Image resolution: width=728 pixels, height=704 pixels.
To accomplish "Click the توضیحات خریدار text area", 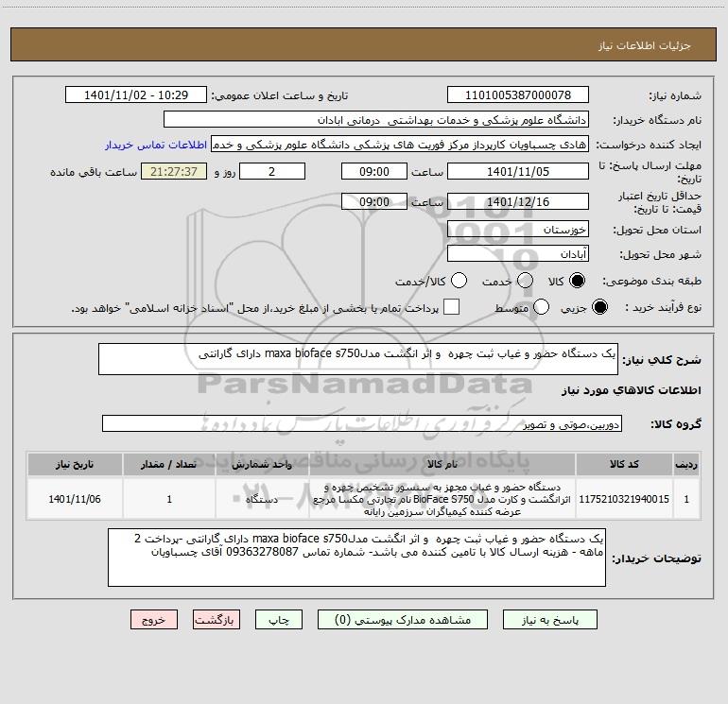I will 356,558.
